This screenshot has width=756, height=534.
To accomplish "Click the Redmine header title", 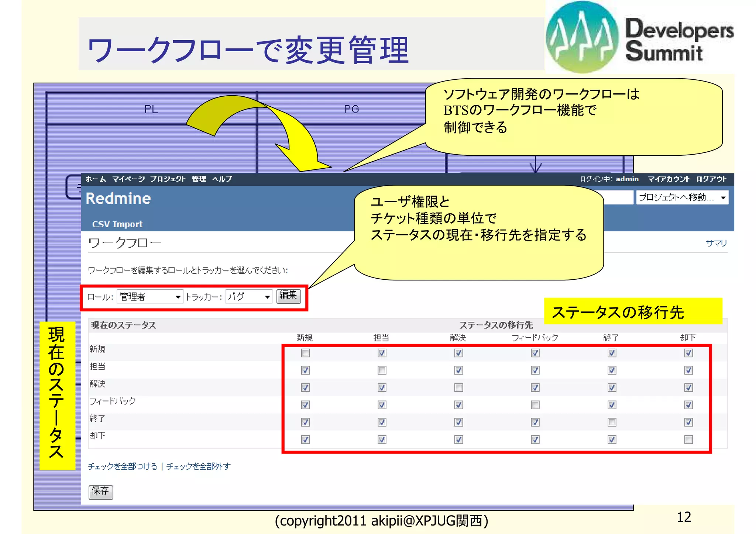I will (118, 199).
